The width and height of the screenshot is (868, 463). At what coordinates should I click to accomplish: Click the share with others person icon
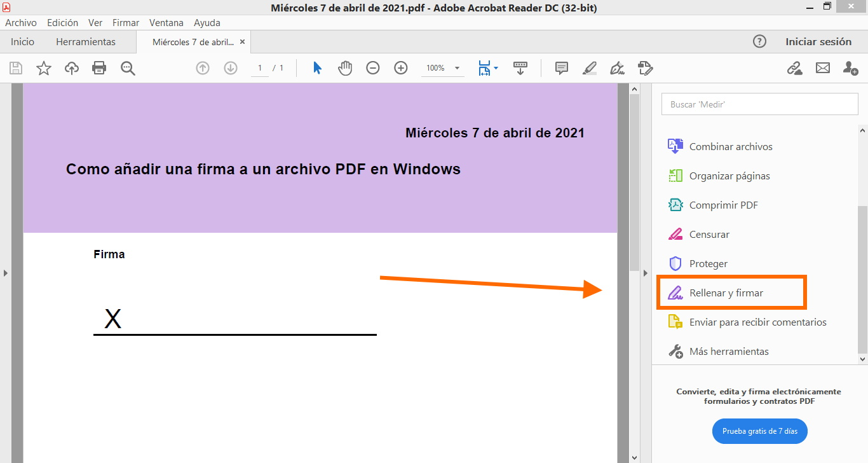(x=851, y=68)
